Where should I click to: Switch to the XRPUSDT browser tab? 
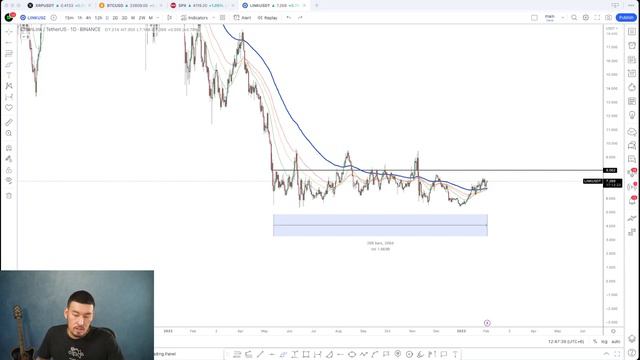click(59, 6)
